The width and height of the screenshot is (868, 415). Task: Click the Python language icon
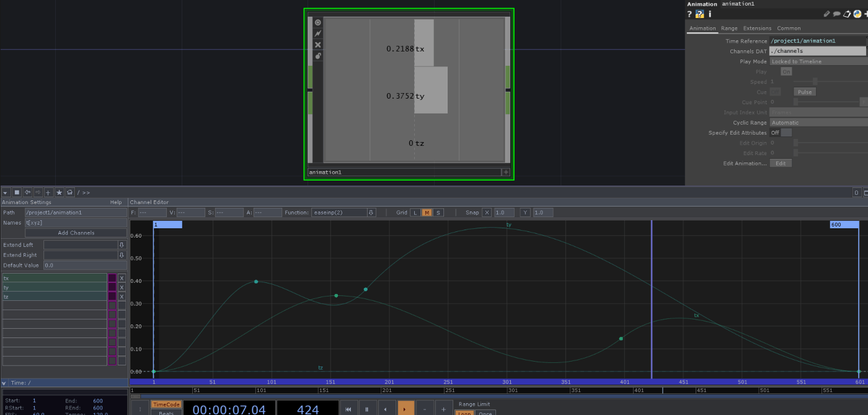tap(856, 14)
